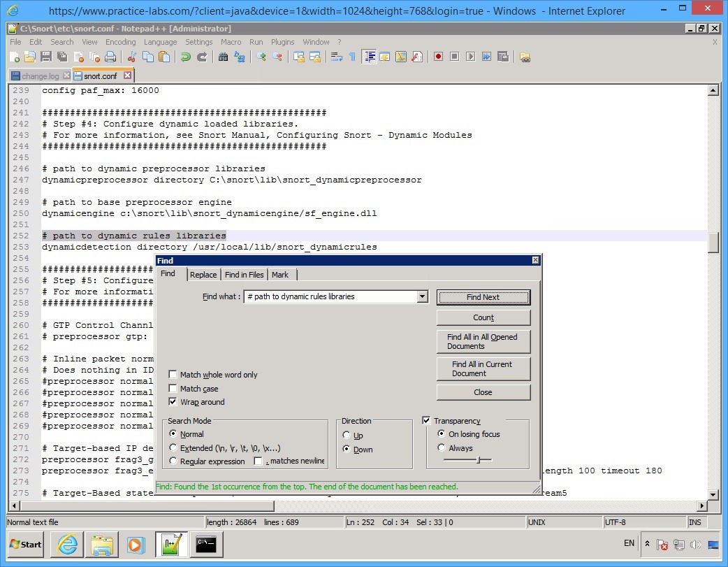
Task: Start macro recording with the red record icon
Action: (438, 56)
